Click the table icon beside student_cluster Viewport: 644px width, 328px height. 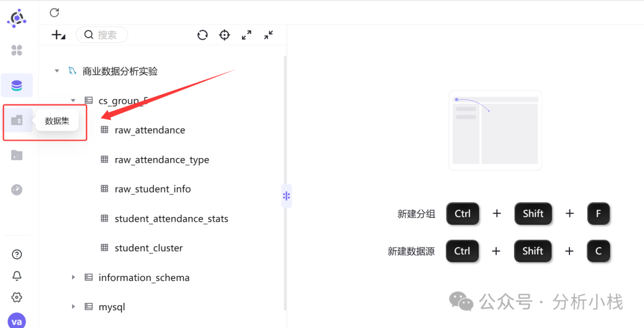[105, 247]
